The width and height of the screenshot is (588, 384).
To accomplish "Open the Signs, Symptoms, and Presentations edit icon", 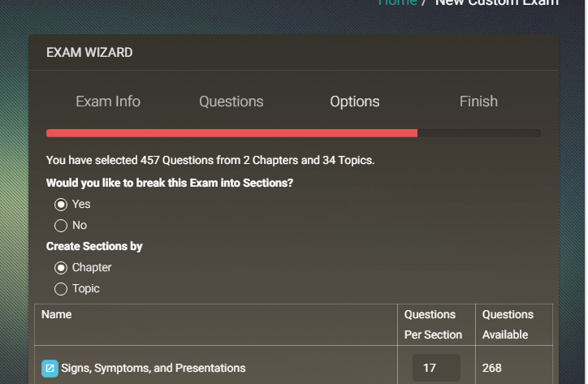I will [50, 369].
